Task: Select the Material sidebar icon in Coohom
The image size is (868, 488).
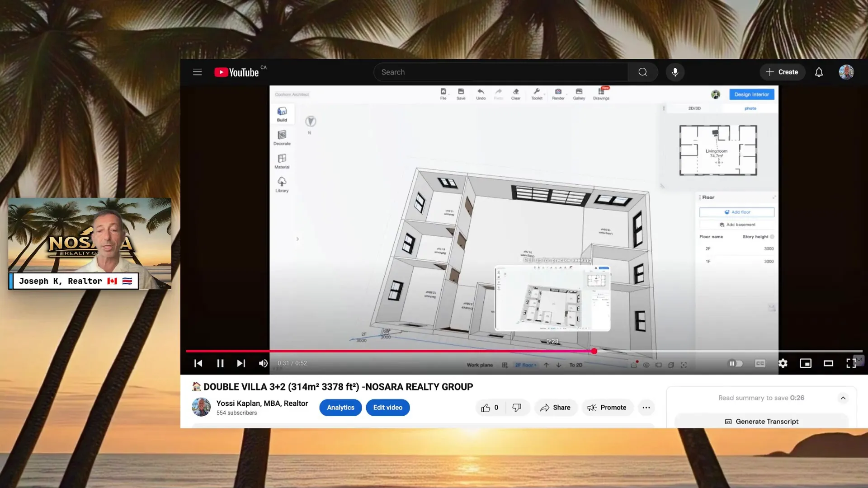Action: (x=282, y=161)
